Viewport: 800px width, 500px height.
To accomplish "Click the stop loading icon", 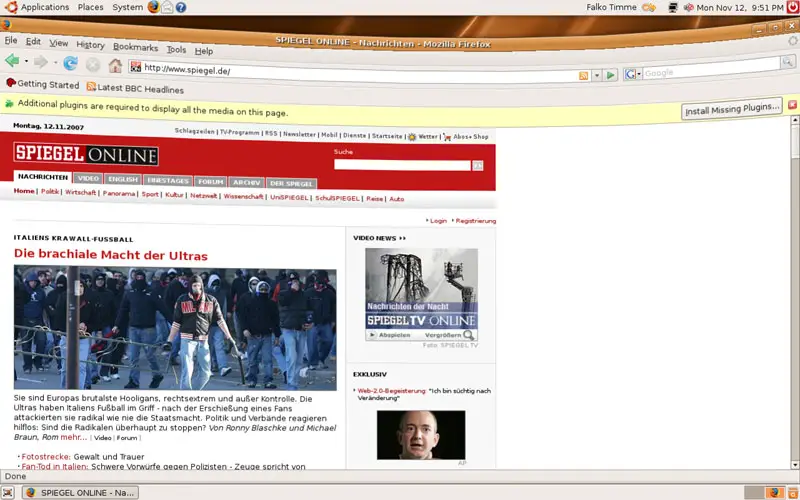I will tap(93, 65).
